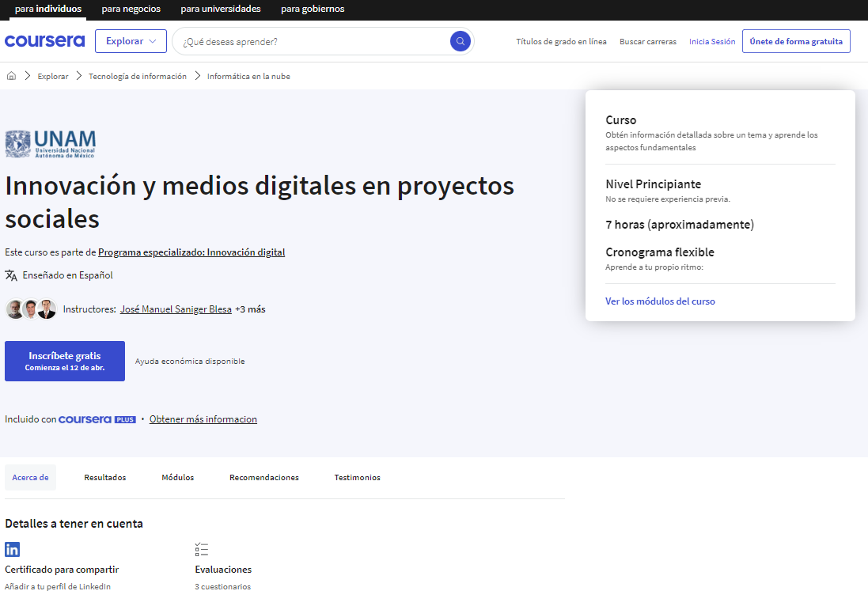
Task: Select the 'para gobiernos' tab
Action: pos(313,9)
